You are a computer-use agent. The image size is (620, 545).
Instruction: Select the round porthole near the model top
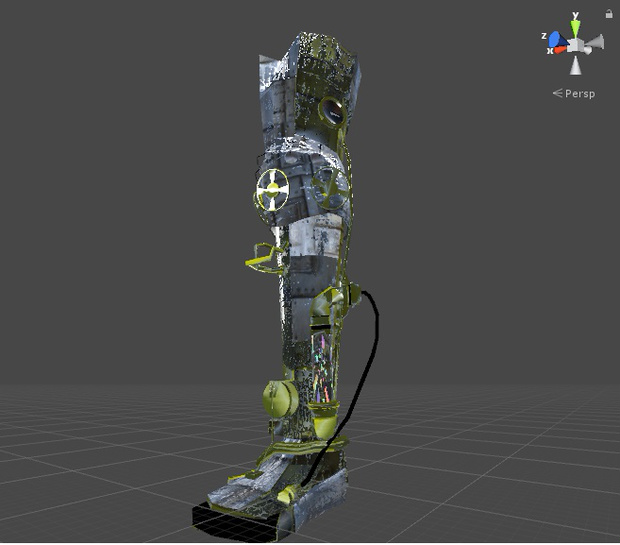click(332, 110)
